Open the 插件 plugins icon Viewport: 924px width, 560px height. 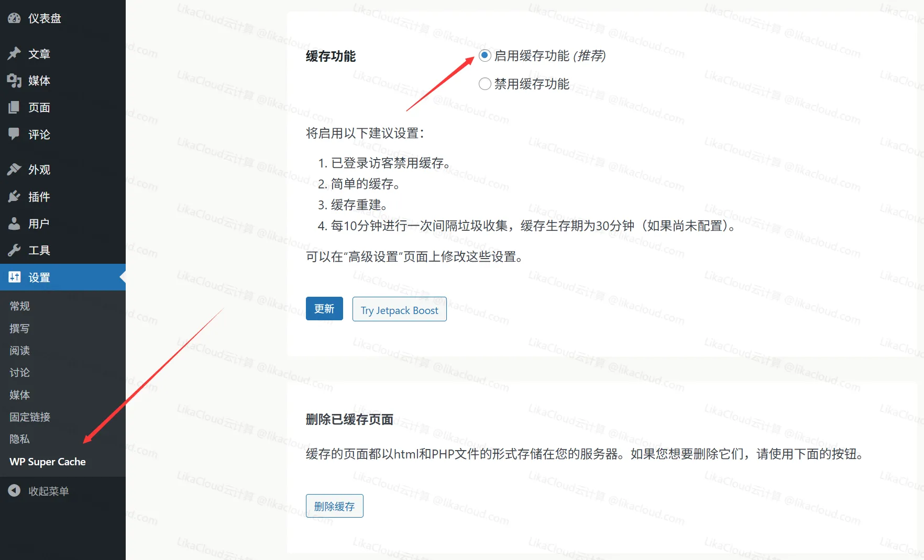coord(14,196)
